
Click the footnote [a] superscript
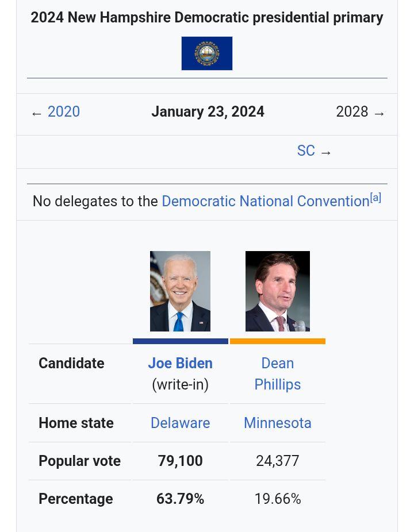point(375,198)
